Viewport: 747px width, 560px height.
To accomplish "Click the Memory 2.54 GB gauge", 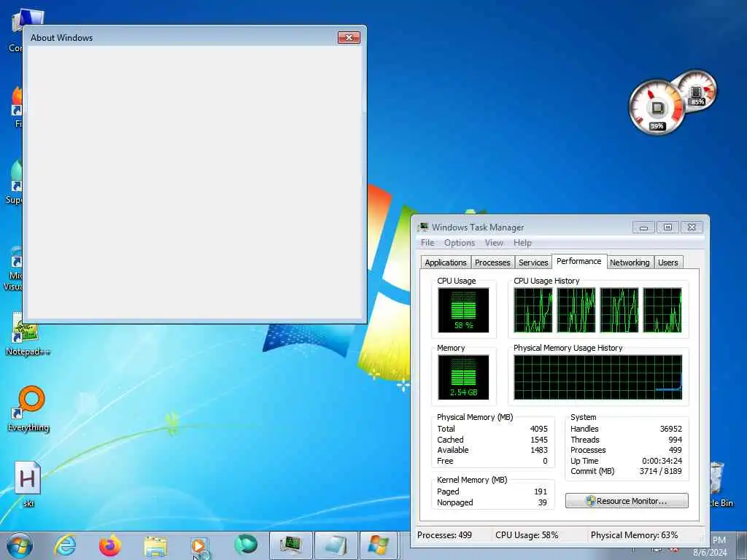I will point(463,377).
